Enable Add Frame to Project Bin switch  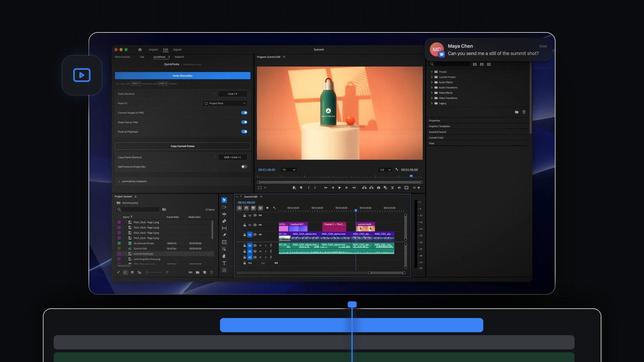(x=244, y=167)
